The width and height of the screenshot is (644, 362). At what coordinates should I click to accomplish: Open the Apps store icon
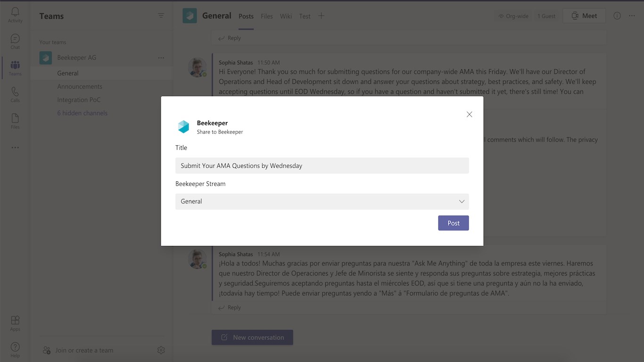coord(15,323)
